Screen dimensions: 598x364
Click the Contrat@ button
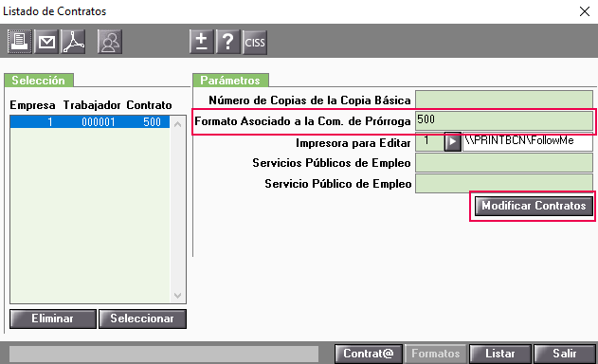(369, 355)
